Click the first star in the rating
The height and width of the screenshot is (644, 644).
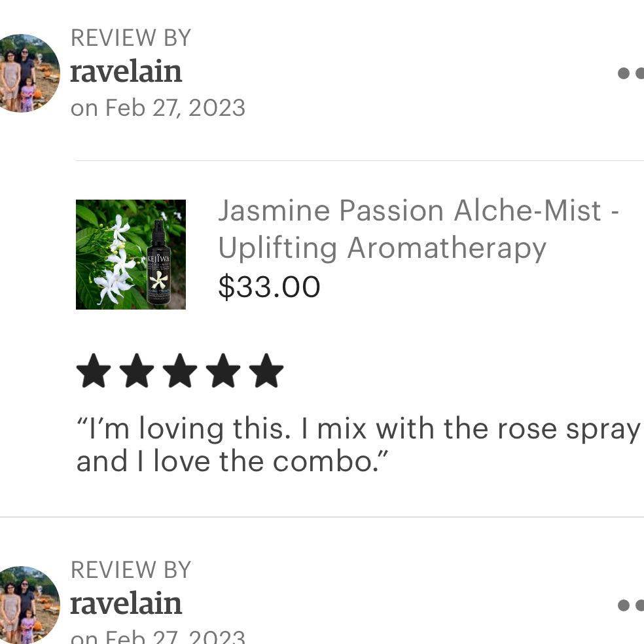[94, 372]
